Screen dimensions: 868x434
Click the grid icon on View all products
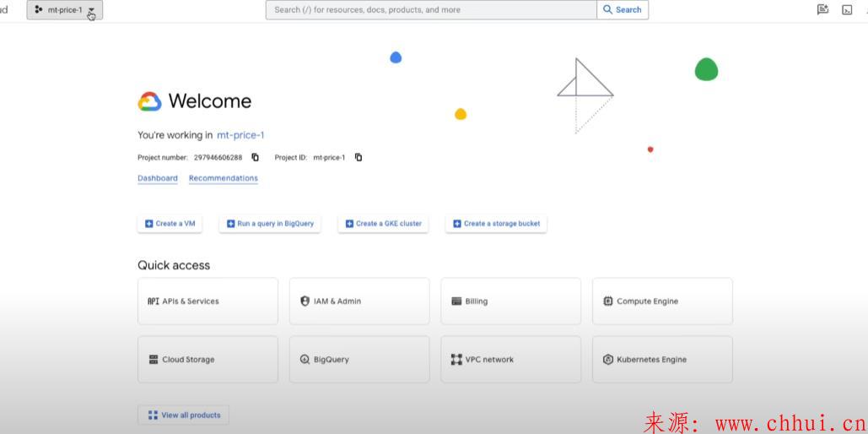154,415
